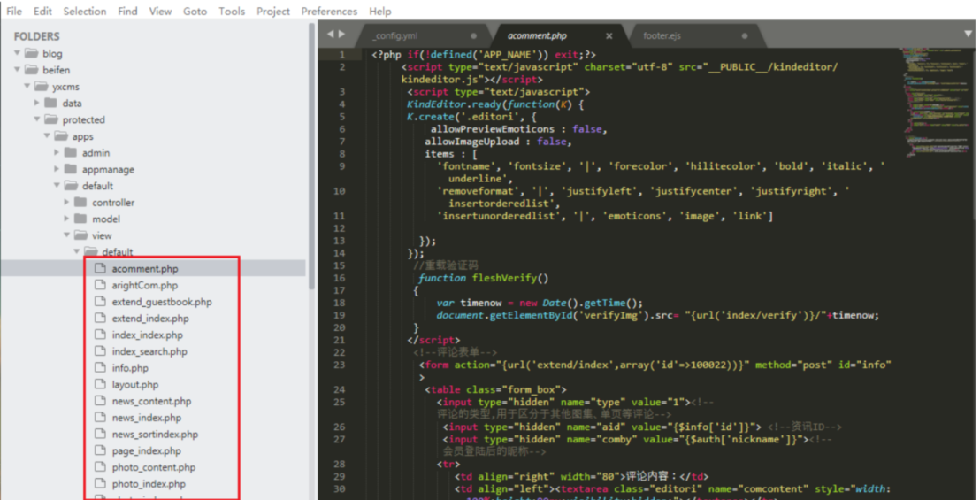The image size is (980, 500).
Task: Open the Tools menu
Action: click(231, 12)
